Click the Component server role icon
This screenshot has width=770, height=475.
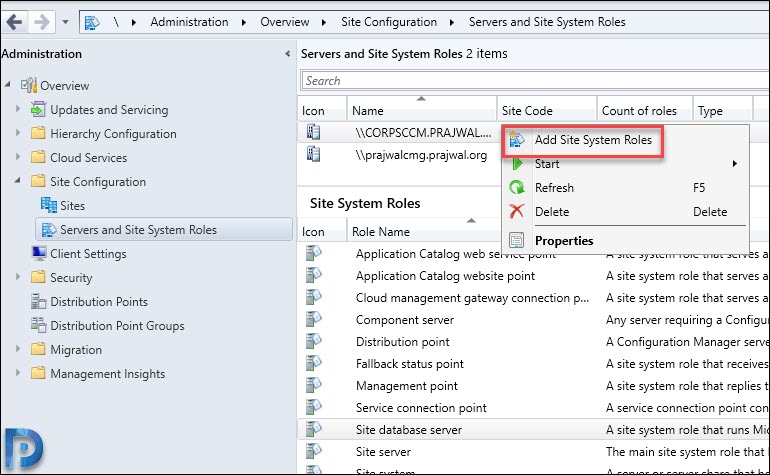click(313, 319)
